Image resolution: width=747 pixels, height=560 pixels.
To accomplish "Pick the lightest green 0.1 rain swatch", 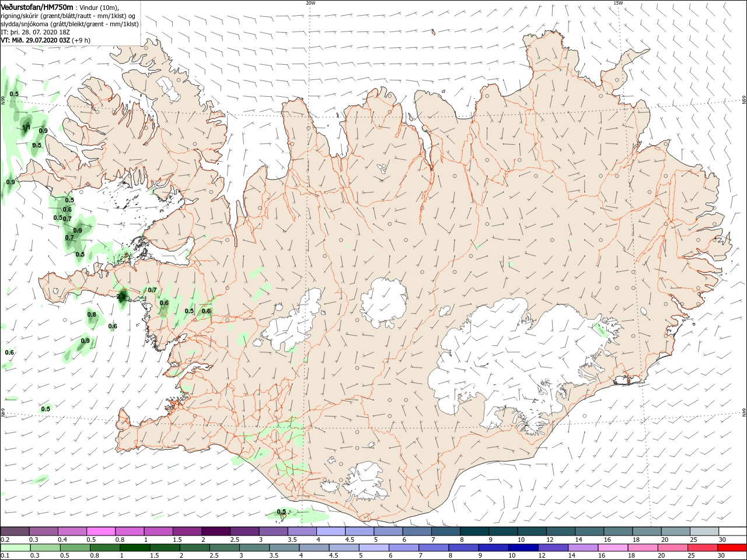I will 15,548.
